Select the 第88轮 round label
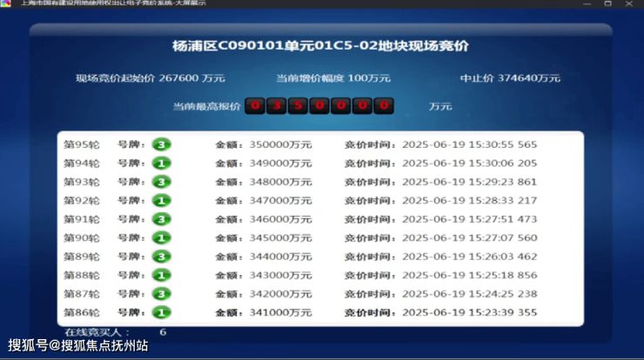The height and width of the screenshot is (360, 644). 82,275
